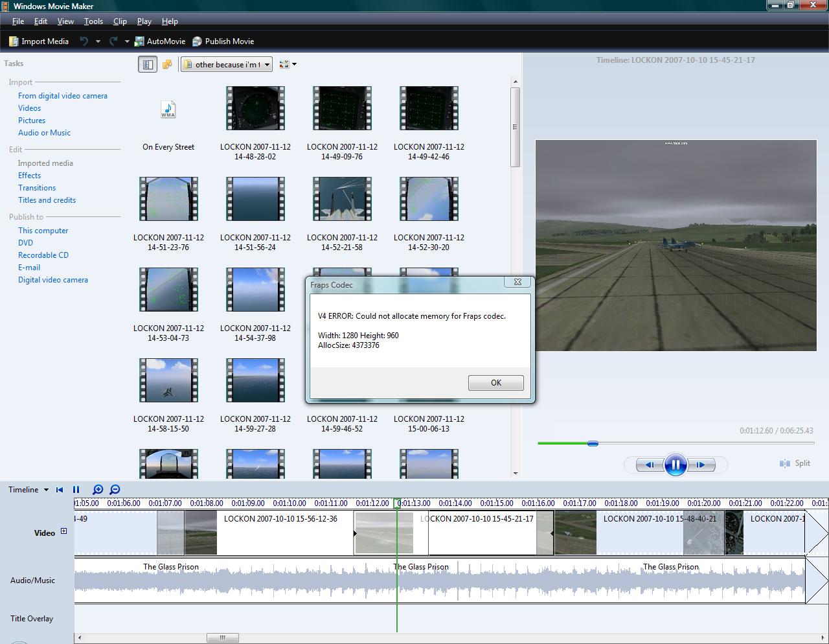Viewport: 829px width, 644px height.
Task: Select clip LOCKON 2007-11-12 14-48-28-02
Action: (255, 123)
